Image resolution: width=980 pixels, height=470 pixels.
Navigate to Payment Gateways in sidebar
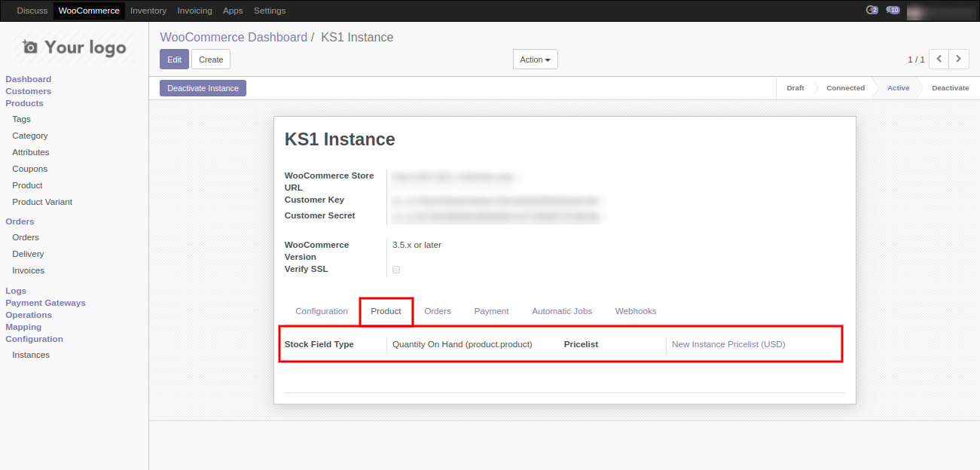coord(45,303)
